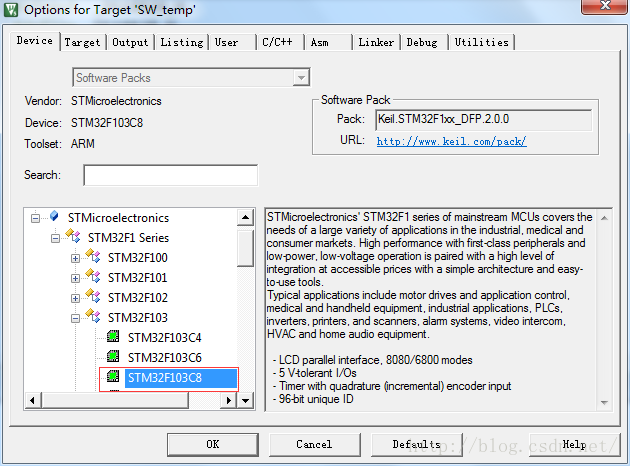The height and width of the screenshot is (466, 630).
Task: Open the Listing tab
Action: (x=182, y=42)
